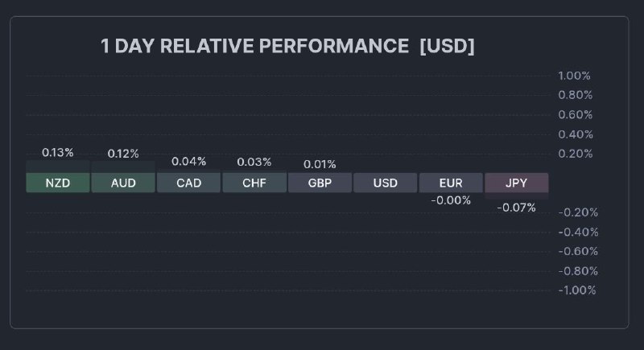The height and width of the screenshot is (350, 644).
Task: Click the -1.00% axis label
Action: pos(576,290)
